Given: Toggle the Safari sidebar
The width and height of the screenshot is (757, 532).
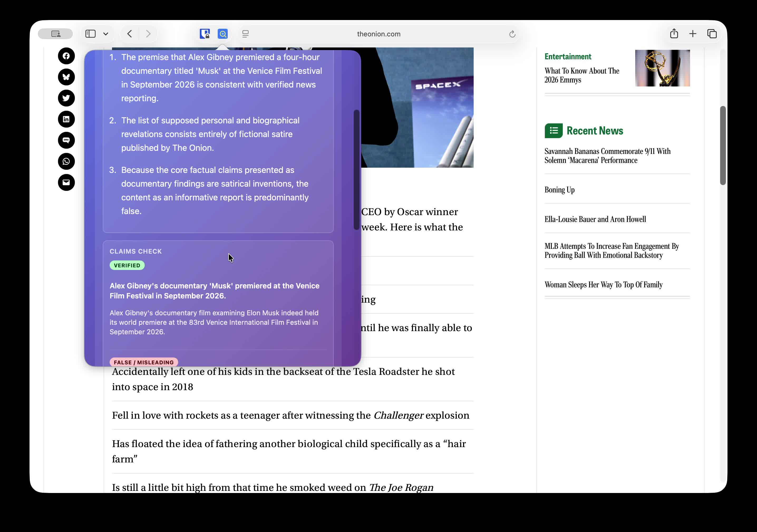Looking at the screenshot, I should [90, 34].
